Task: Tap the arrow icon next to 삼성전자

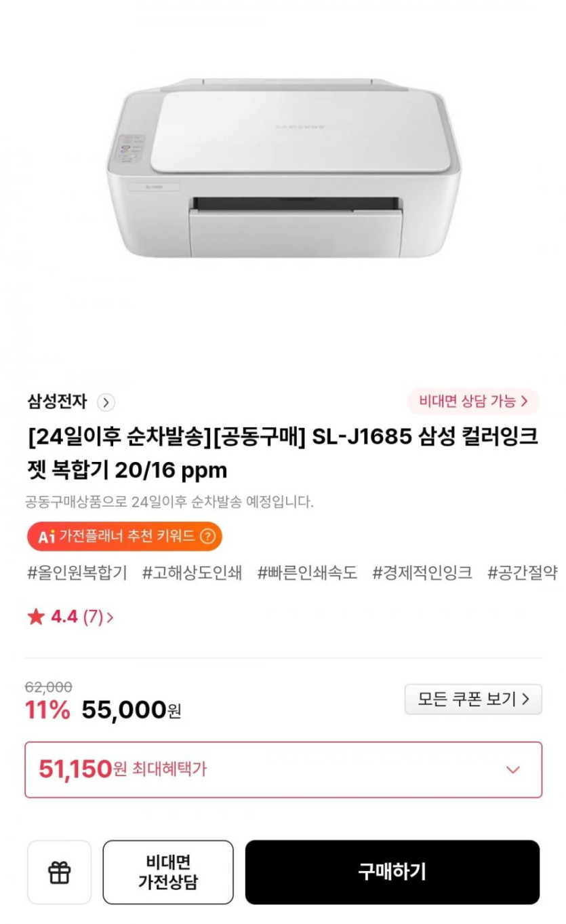Action: coord(106,402)
